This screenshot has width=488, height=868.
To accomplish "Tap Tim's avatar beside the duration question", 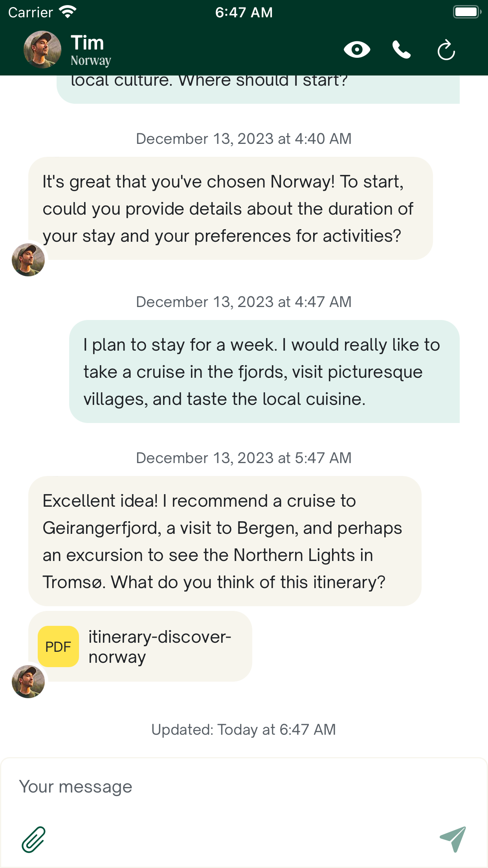I will point(28,260).
